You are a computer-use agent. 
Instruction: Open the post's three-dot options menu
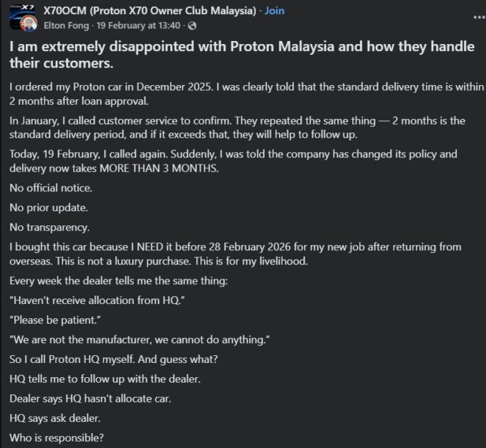[x=468, y=17]
